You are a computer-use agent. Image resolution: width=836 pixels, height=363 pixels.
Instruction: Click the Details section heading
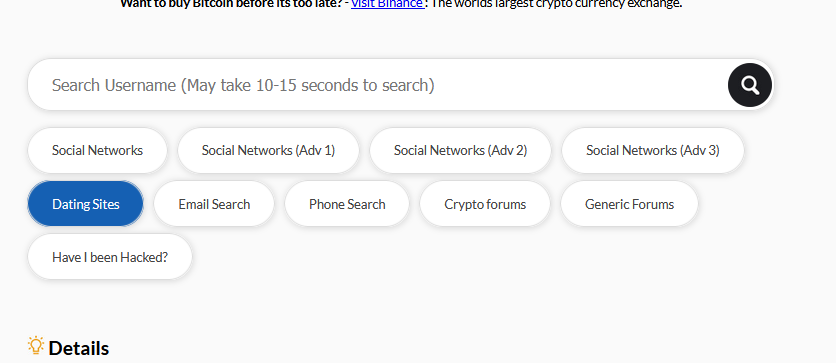78,348
